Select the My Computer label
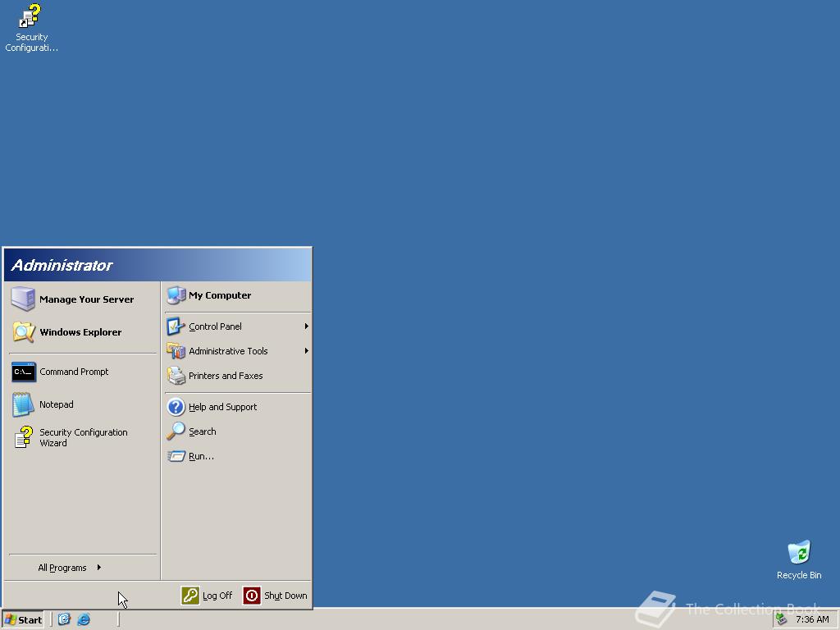840x630 pixels. [x=220, y=295]
